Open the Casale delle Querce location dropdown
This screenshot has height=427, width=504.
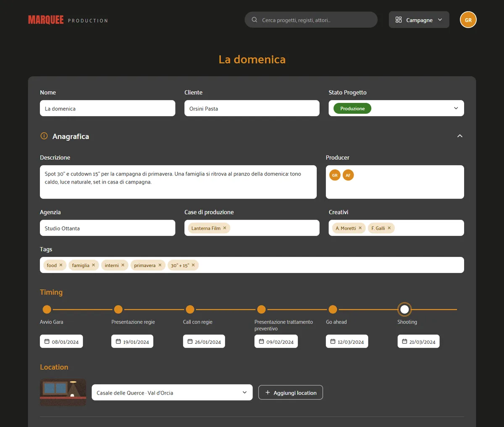(172, 393)
